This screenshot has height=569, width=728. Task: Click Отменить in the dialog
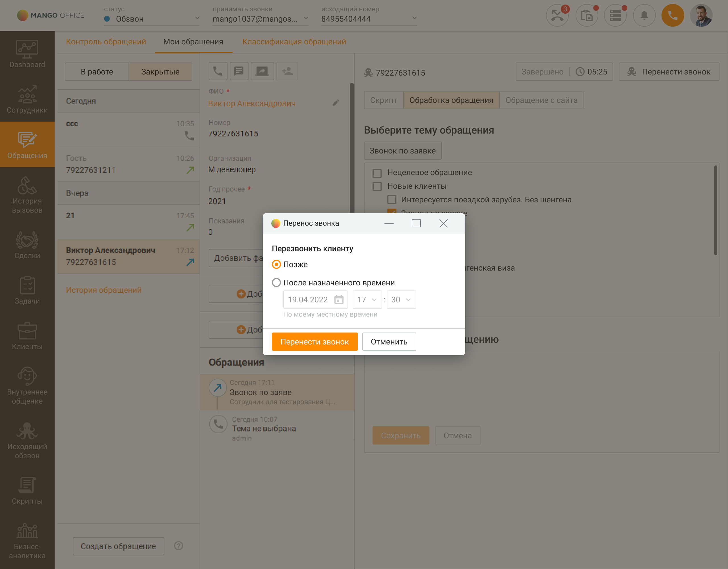pyautogui.click(x=389, y=342)
